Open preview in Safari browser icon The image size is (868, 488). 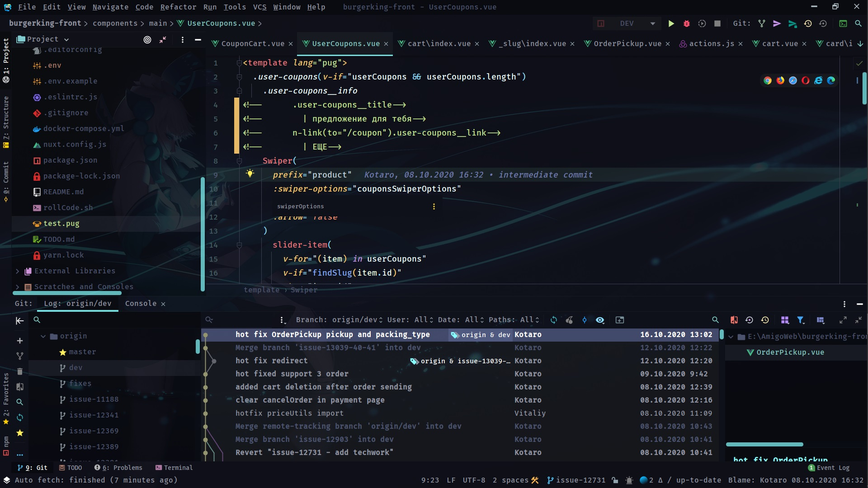(x=793, y=80)
